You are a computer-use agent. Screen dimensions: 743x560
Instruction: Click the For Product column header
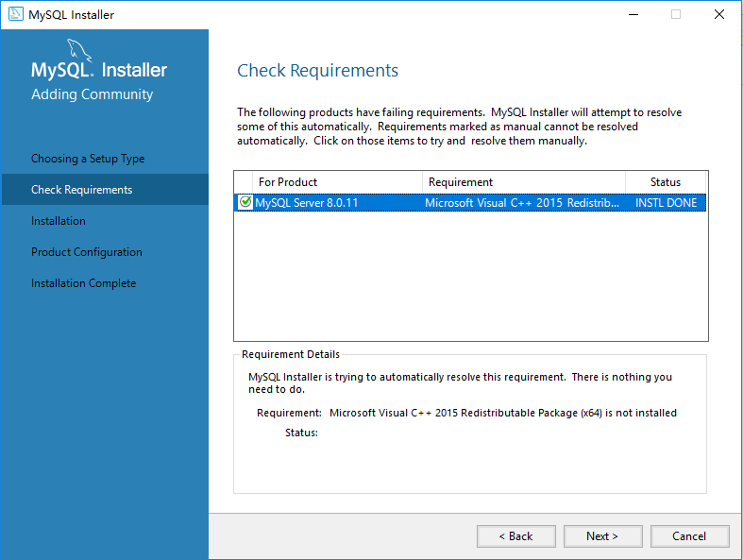click(337, 182)
